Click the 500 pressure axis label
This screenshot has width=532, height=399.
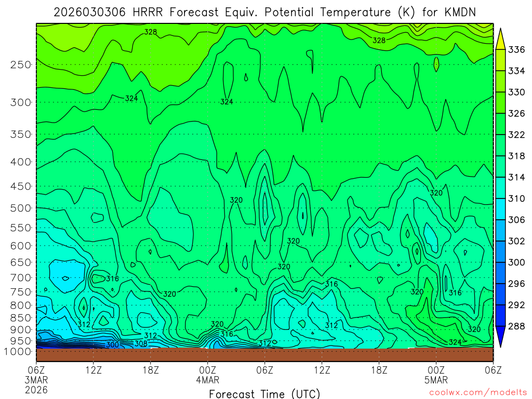pyautogui.click(x=21, y=208)
